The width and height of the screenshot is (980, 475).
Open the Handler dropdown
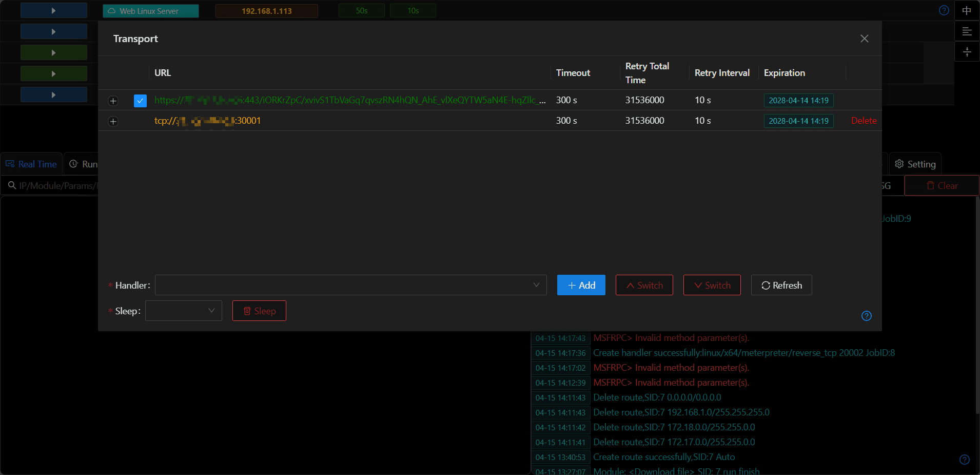click(x=351, y=285)
